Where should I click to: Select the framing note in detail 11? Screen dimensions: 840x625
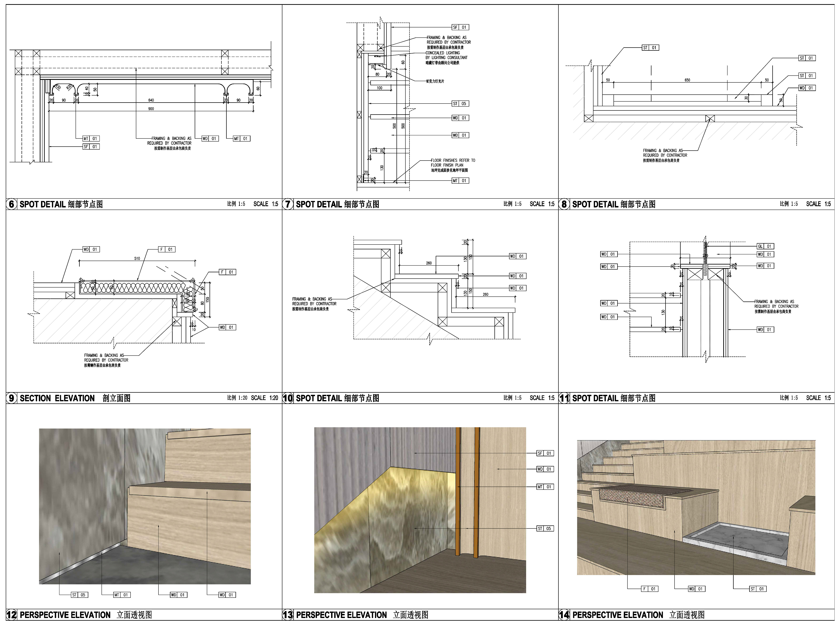tap(776, 307)
